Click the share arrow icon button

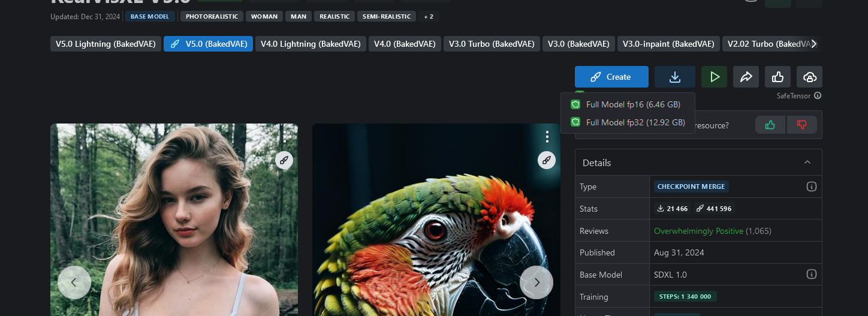(746, 77)
